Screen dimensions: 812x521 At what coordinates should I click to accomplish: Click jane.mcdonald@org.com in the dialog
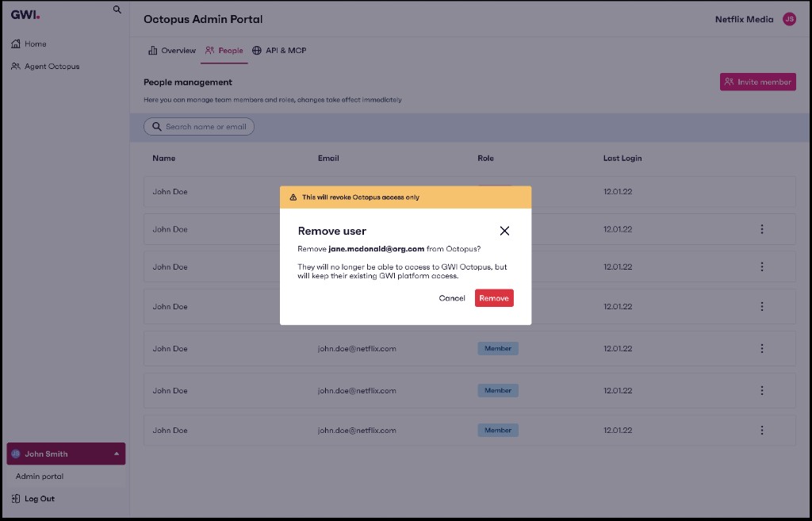[376, 249]
